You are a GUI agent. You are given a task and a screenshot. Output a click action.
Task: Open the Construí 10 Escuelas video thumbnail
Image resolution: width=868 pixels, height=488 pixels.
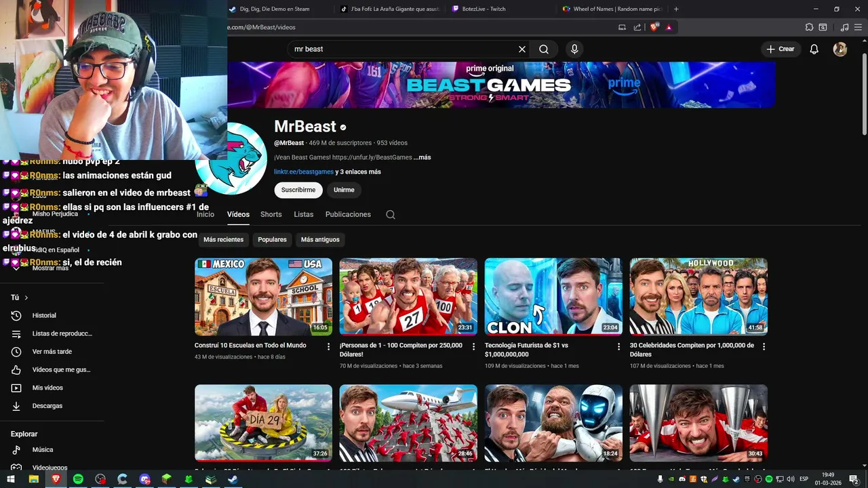[263, 296]
